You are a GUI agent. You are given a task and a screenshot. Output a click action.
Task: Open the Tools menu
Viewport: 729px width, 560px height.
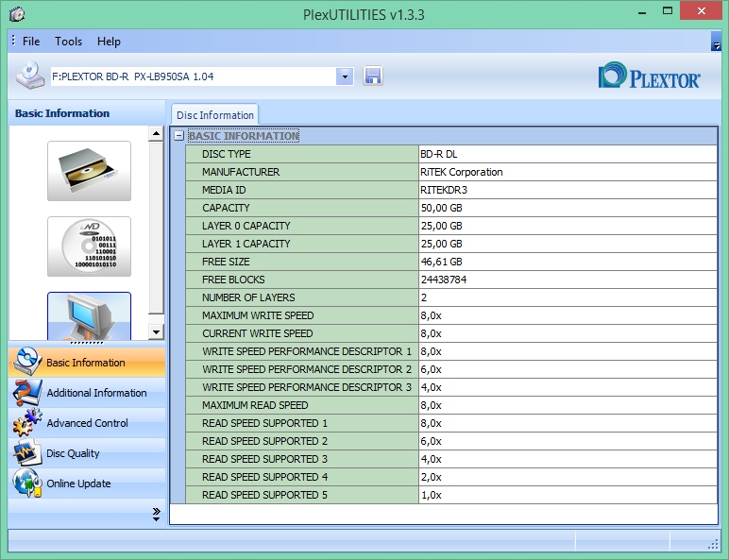pos(68,42)
